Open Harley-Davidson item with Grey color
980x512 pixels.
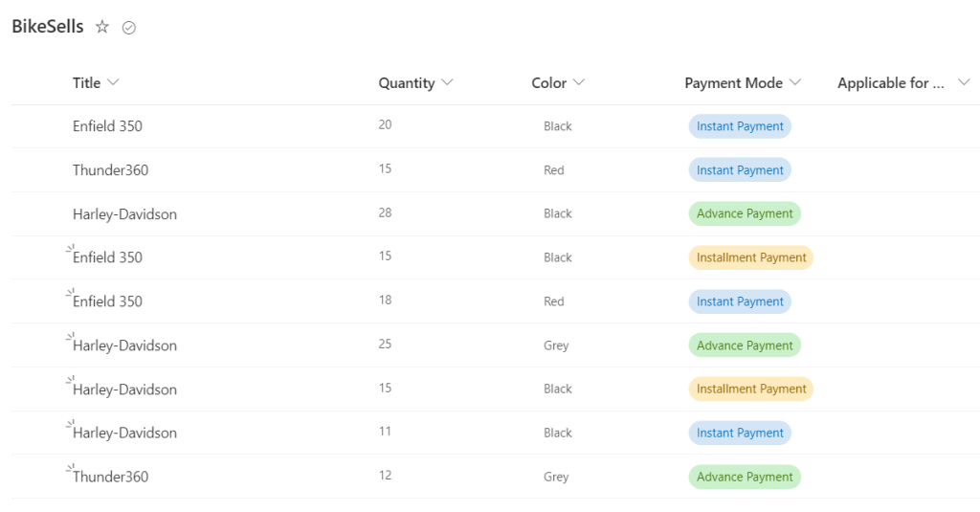124,345
